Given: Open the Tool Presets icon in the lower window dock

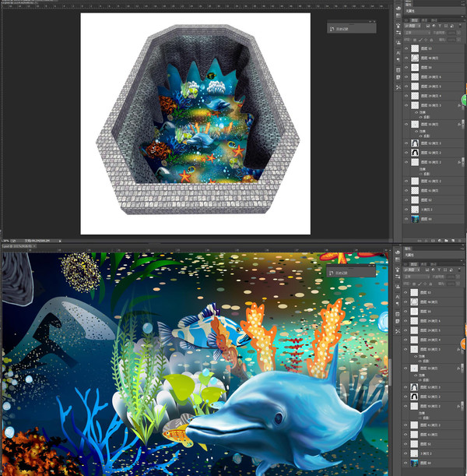Looking at the screenshot, I should (x=398, y=331).
